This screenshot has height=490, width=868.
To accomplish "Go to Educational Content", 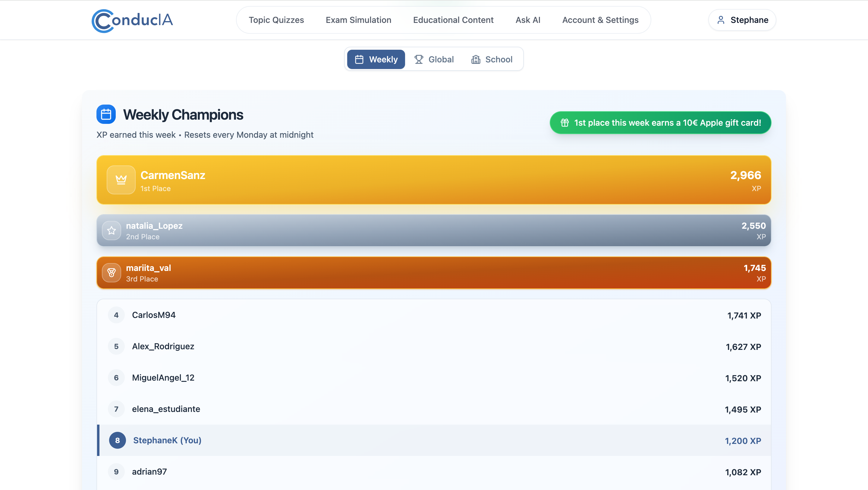I will (x=453, y=20).
